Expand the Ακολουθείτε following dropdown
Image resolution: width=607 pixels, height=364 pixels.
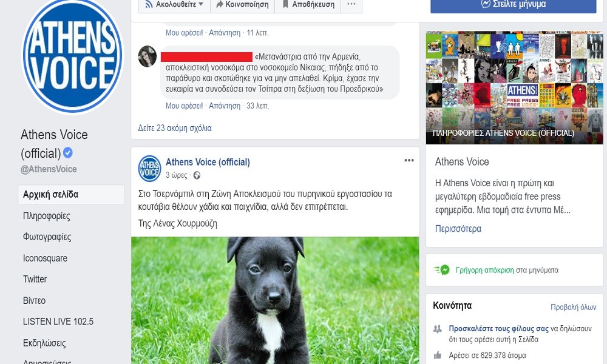click(174, 4)
